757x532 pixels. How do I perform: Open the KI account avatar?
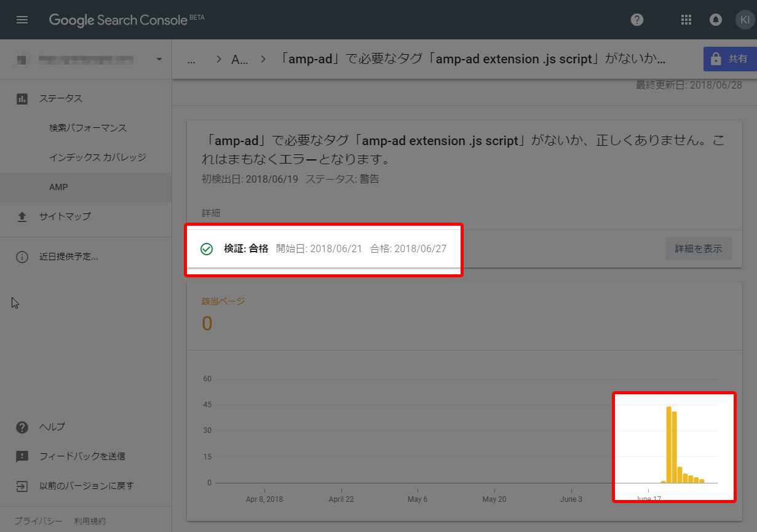point(745,20)
